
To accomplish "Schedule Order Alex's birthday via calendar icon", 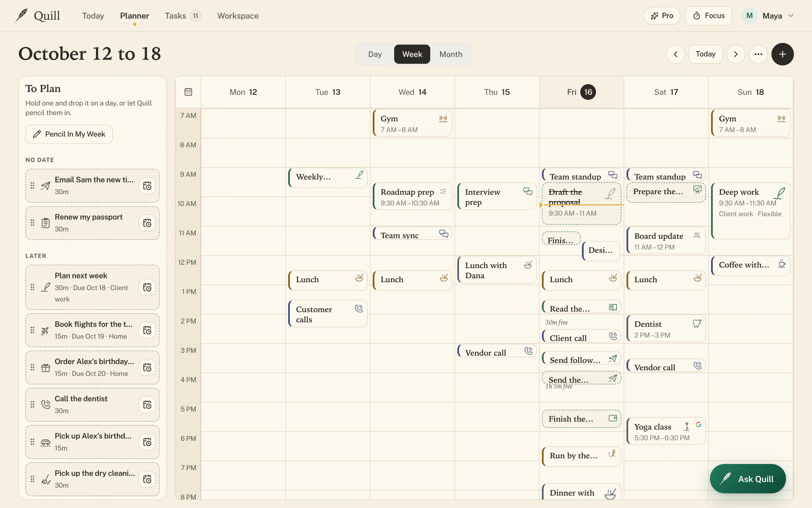I will pyautogui.click(x=147, y=367).
